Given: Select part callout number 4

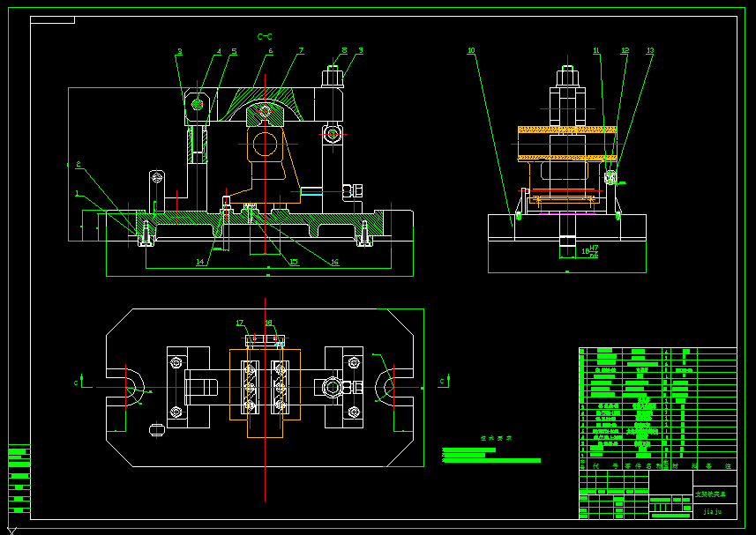Looking at the screenshot, I should click(x=219, y=51).
